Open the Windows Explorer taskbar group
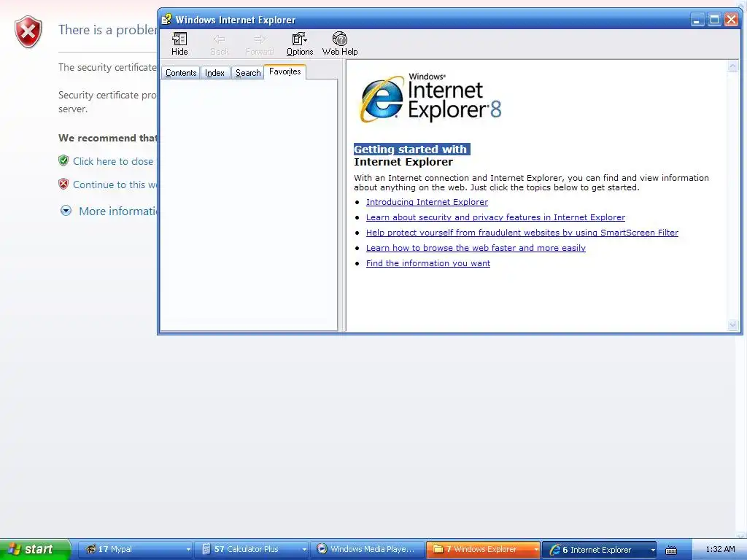Viewport: 747px width, 560px height. coord(483,549)
